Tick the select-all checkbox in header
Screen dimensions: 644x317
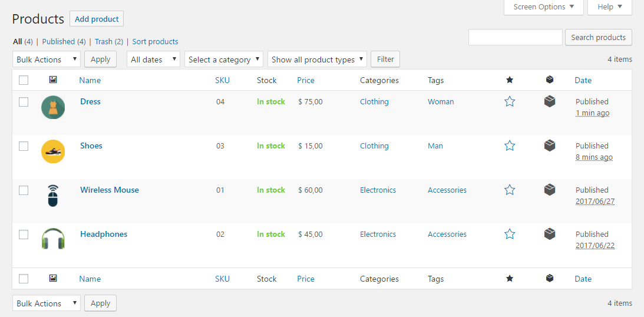24,80
